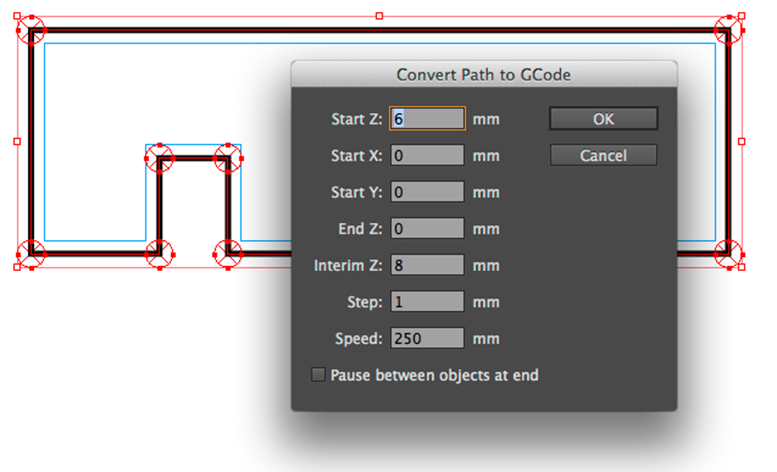This screenshot has width=777, height=472.
Task: Focus the Interim Z input field
Action: [x=427, y=265]
